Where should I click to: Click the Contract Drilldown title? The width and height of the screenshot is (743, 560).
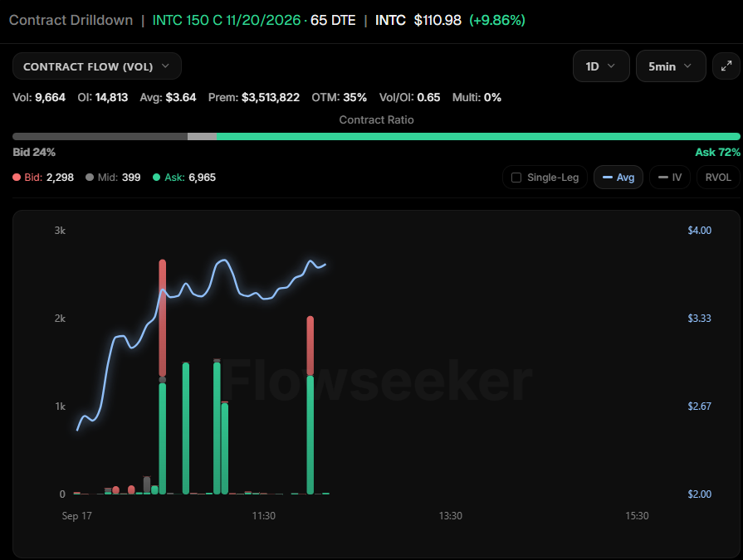pos(71,21)
